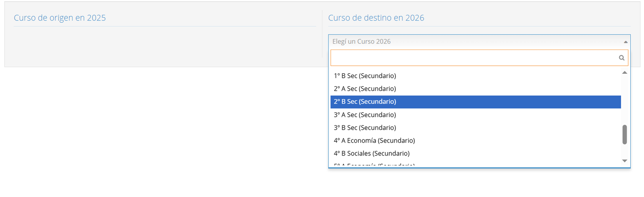Image resolution: width=644 pixels, height=197 pixels.
Task: Click empty area under 'Curso de origen' heading
Action: pos(161,44)
